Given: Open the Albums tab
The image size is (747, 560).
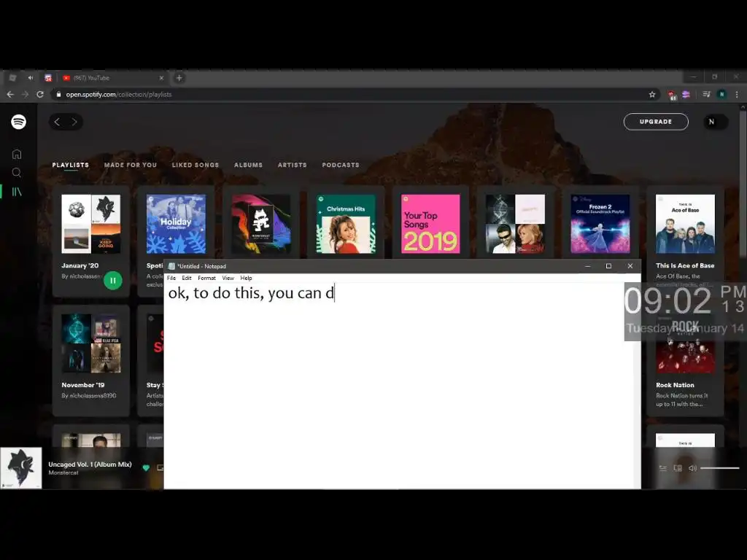Looking at the screenshot, I should coord(248,165).
